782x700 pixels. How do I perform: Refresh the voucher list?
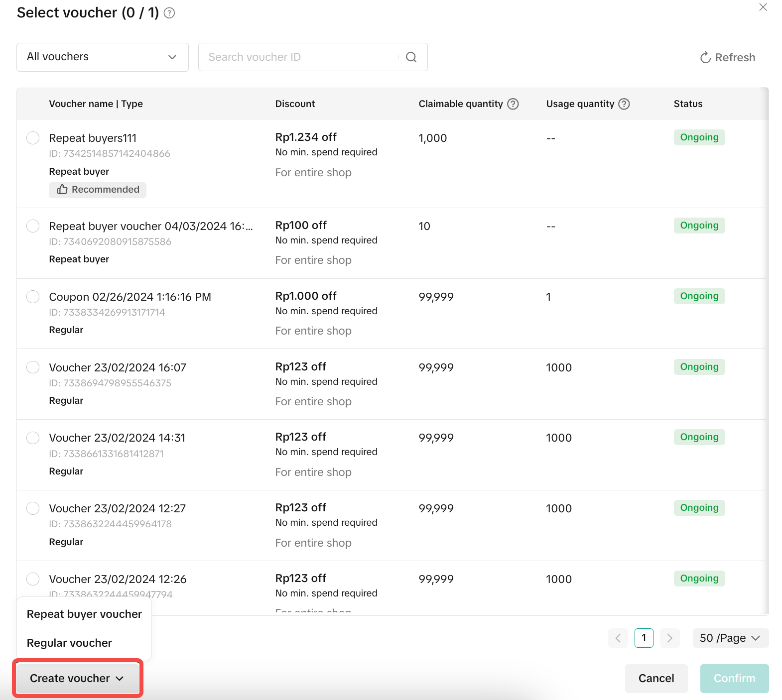coord(727,58)
